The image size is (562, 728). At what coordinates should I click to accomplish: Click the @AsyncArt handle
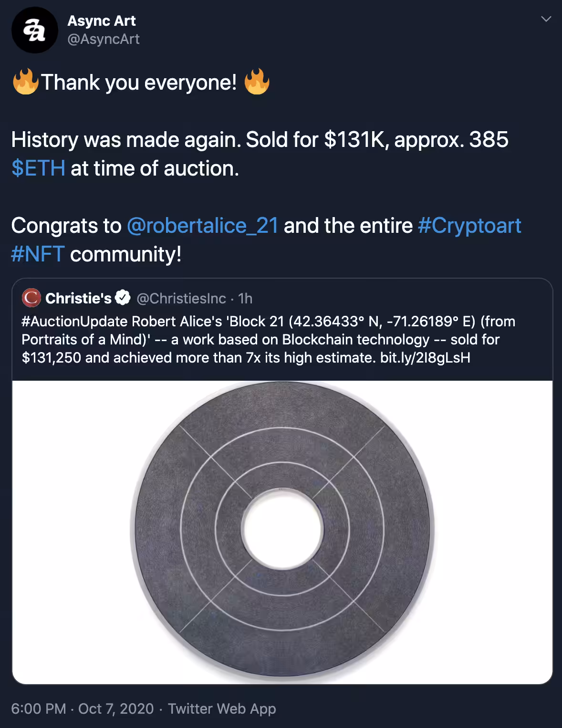tap(104, 39)
